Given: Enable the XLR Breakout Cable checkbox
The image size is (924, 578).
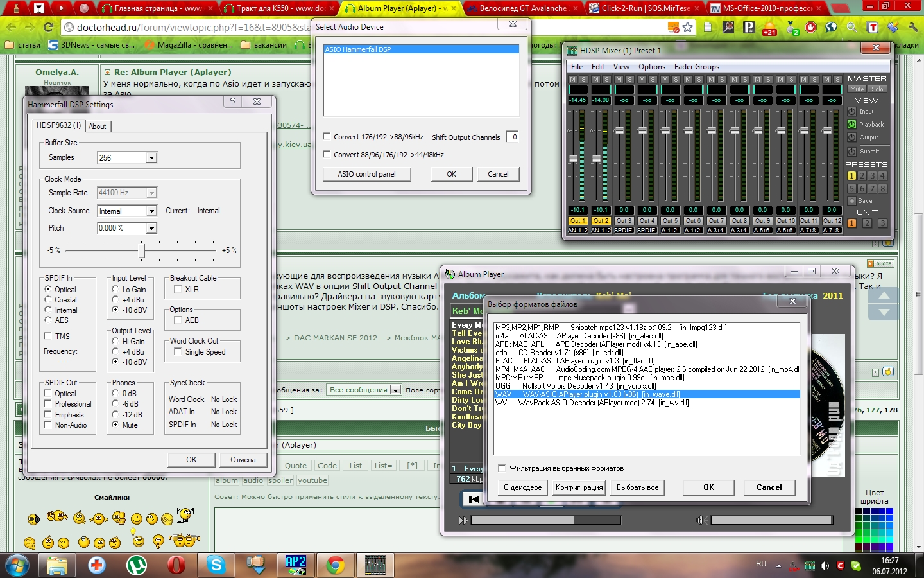Looking at the screenshot, I should pos(178,290).
